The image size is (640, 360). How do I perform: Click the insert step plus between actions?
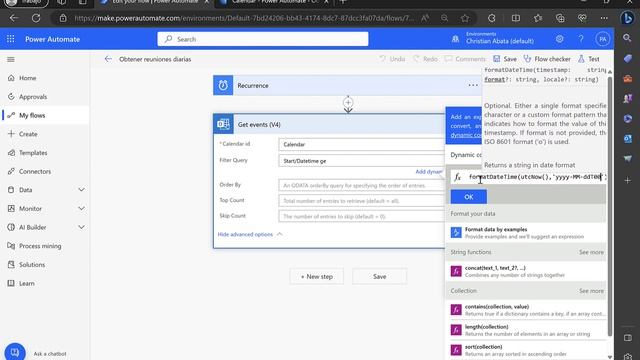(x=348, y=102)
